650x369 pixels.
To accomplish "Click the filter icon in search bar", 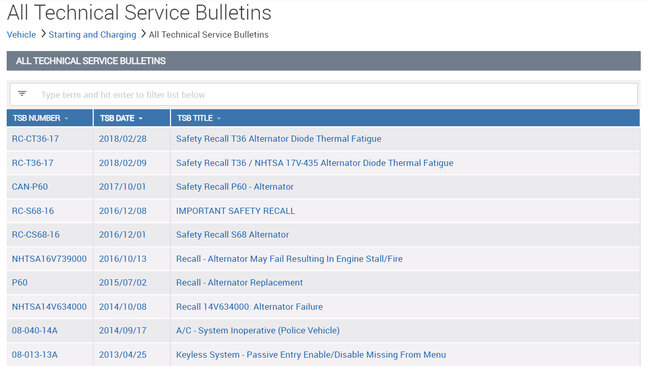I will click(22, 94).
